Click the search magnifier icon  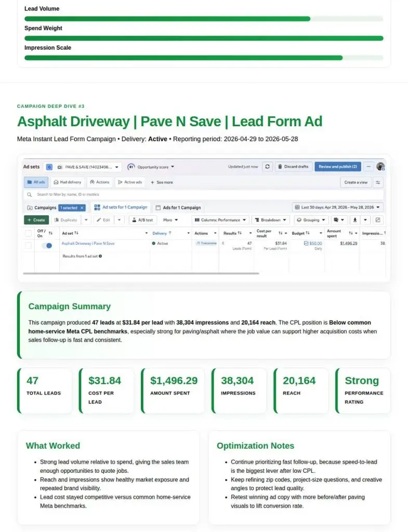(30, 194)
